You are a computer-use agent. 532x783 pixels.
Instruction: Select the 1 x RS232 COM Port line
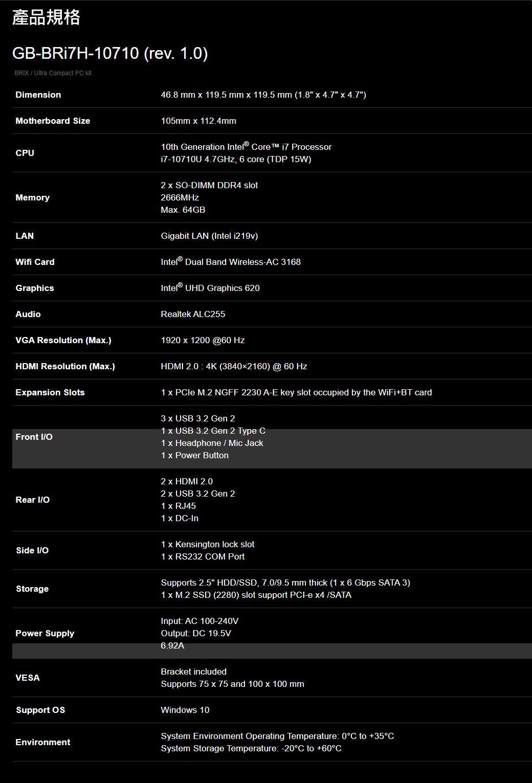coord(203,556)
